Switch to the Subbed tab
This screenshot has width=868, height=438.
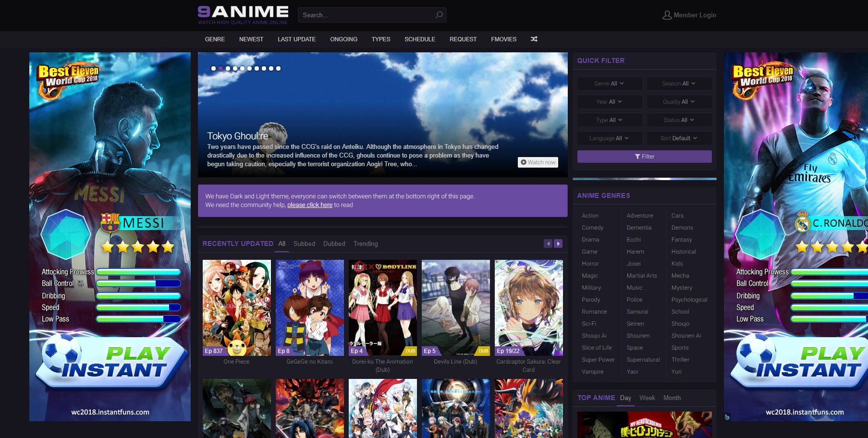coord(305,243)
